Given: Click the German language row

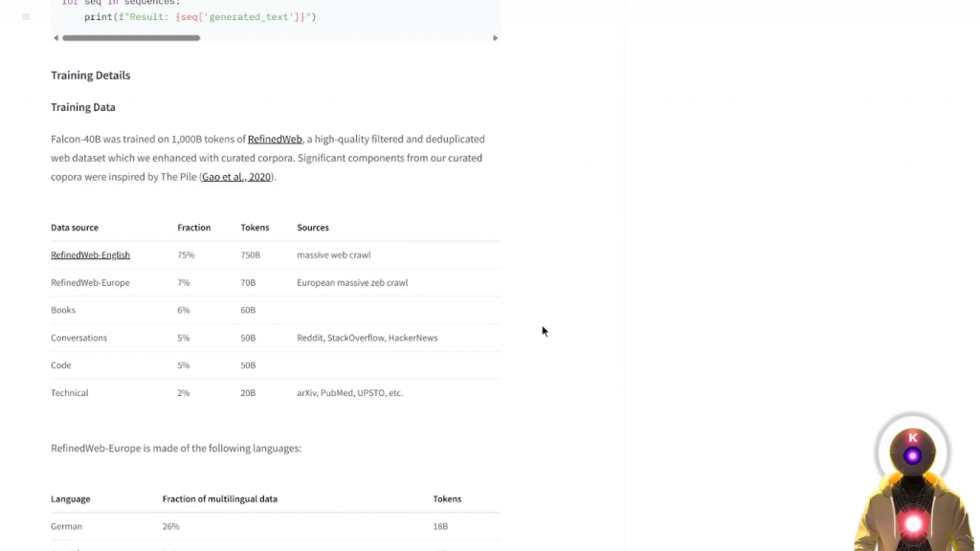Looking at the screenshot, I should point(67,527).
